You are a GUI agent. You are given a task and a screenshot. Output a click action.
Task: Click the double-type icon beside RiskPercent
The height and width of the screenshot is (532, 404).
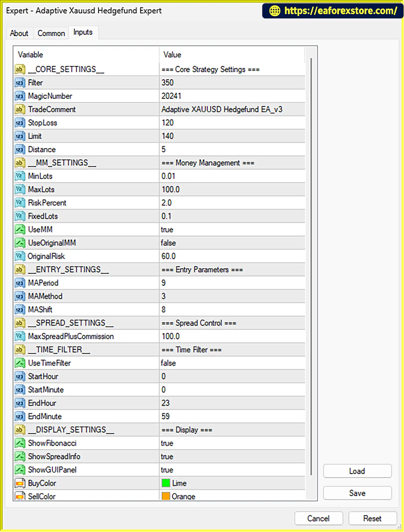click(x=20, y=203)
